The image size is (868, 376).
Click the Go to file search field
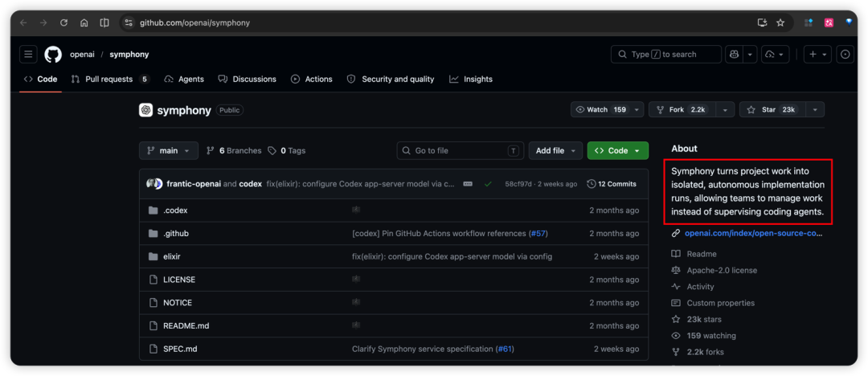(460, 150)
